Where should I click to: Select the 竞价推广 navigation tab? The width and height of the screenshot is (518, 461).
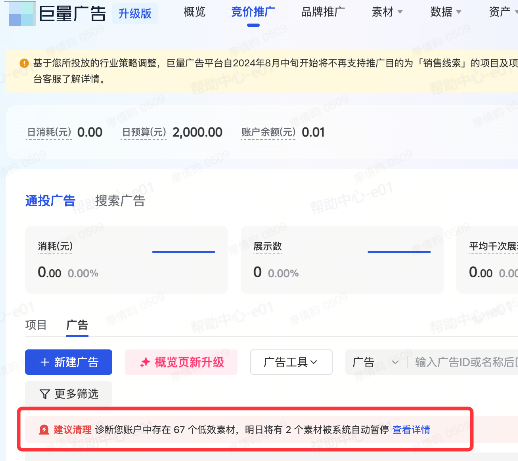pyautogui.click(x=253, y=12)
